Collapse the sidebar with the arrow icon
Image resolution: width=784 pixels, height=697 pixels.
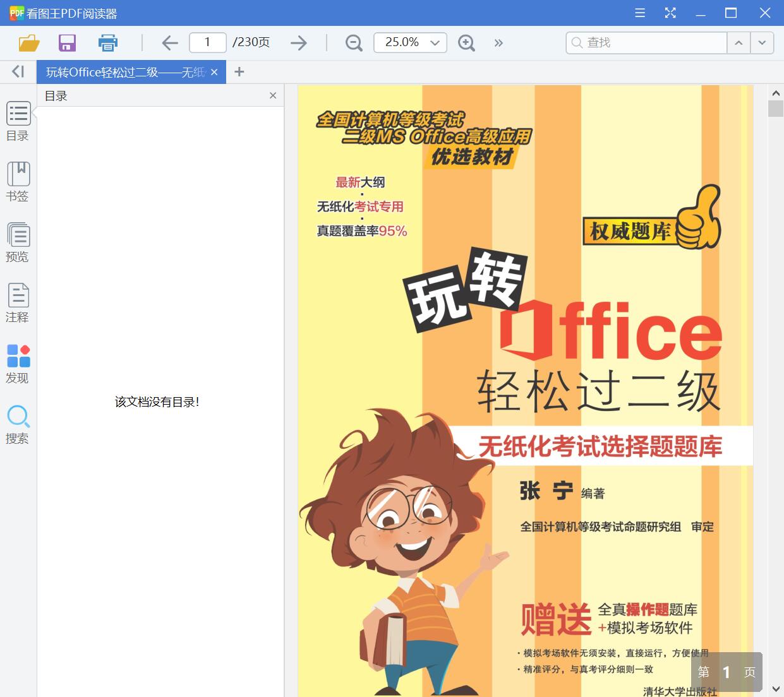(x=18, y=72)
